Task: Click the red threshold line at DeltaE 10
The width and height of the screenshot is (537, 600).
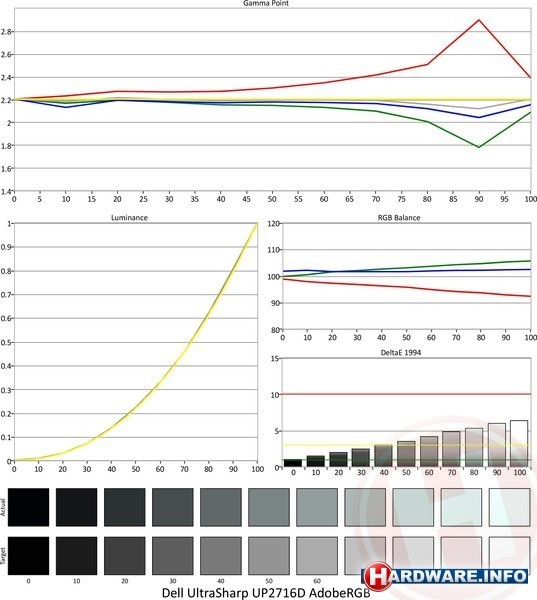Action: [406, 394]
